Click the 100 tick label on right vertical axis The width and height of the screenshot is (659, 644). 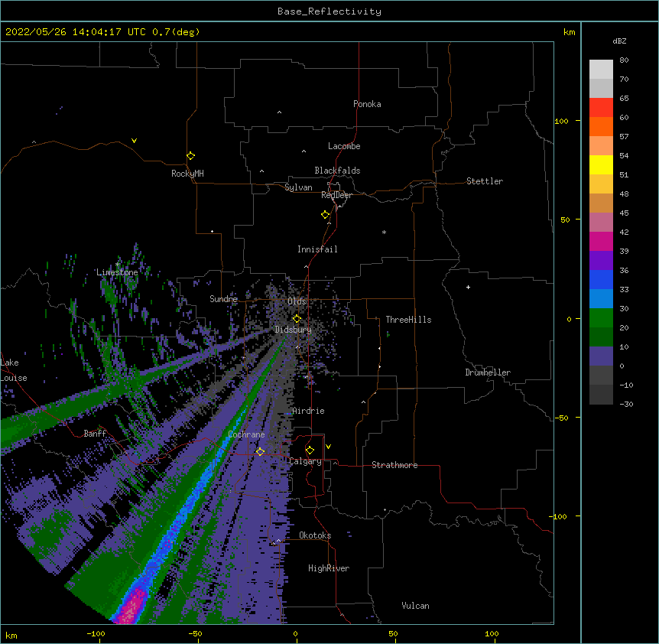(561, 121)
